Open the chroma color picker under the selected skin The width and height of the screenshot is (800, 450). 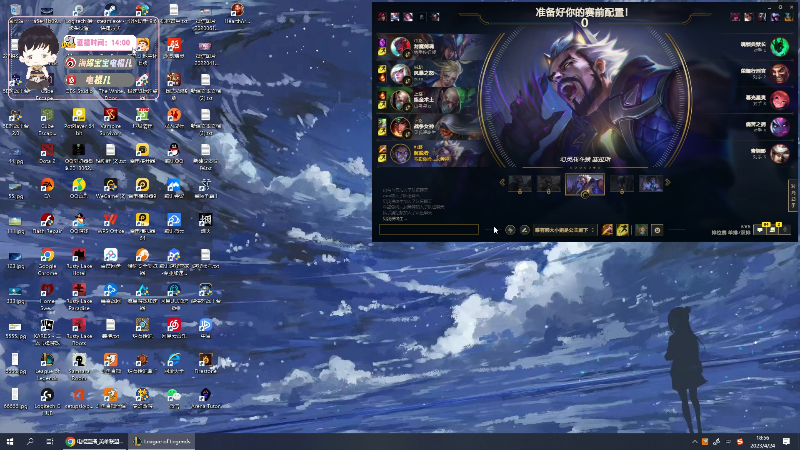tap(585, 195)
